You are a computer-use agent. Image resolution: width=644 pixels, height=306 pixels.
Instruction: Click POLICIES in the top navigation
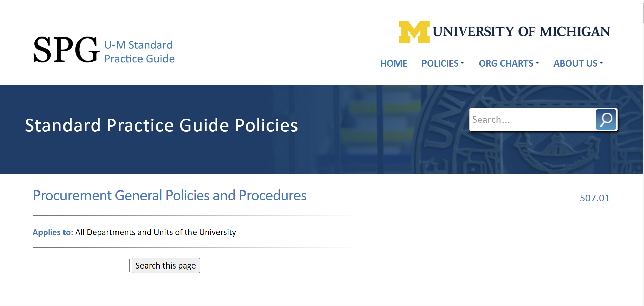click(442, 63)
